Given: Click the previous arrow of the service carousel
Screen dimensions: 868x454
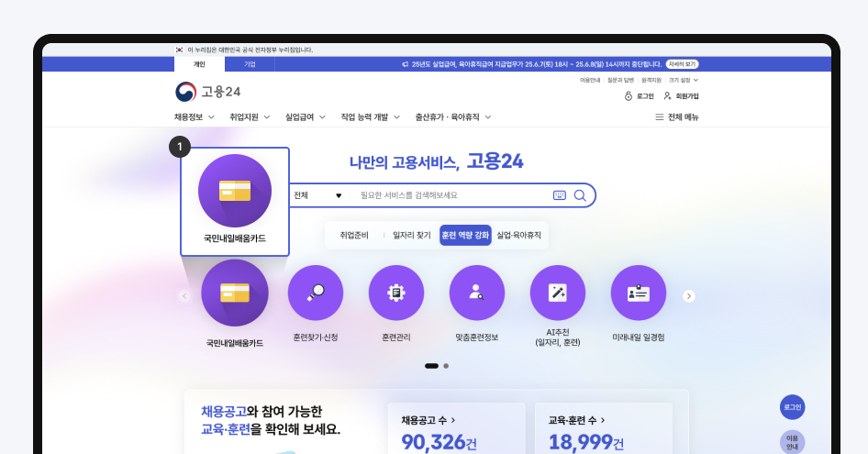Looking at the screenshot, I should point(185,296).
